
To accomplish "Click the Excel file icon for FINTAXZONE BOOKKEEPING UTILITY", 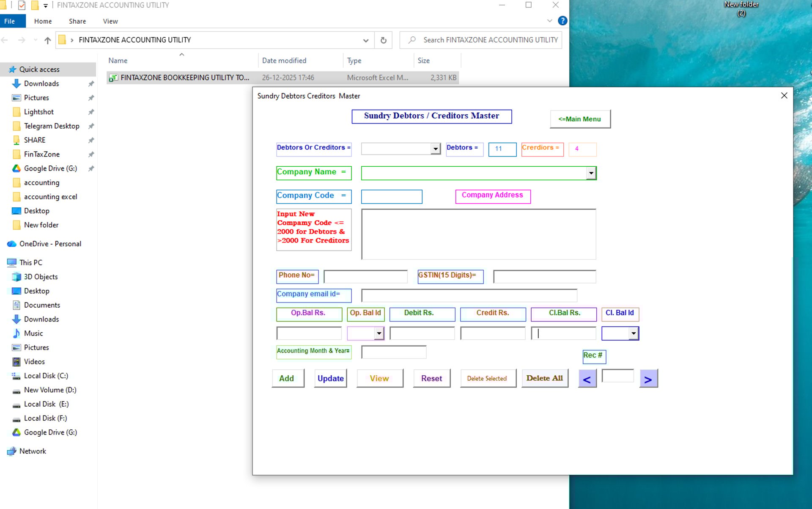I will click(x=113, y=78).
